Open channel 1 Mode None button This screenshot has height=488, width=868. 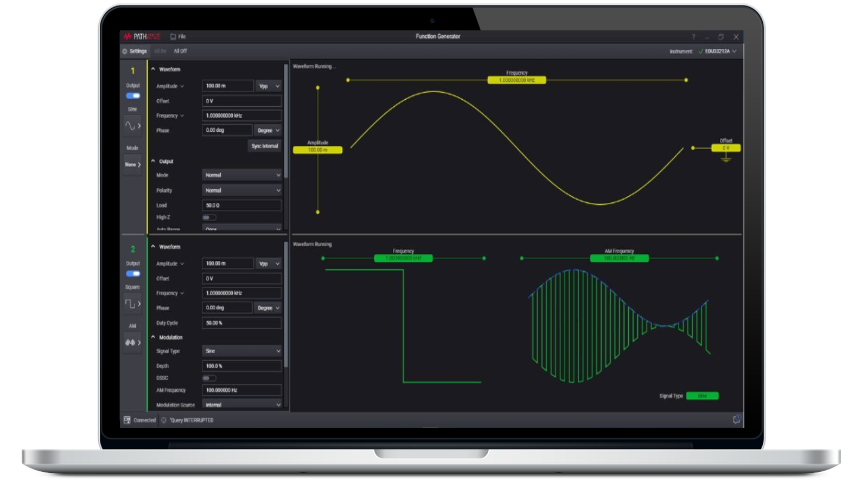point(132,164)
